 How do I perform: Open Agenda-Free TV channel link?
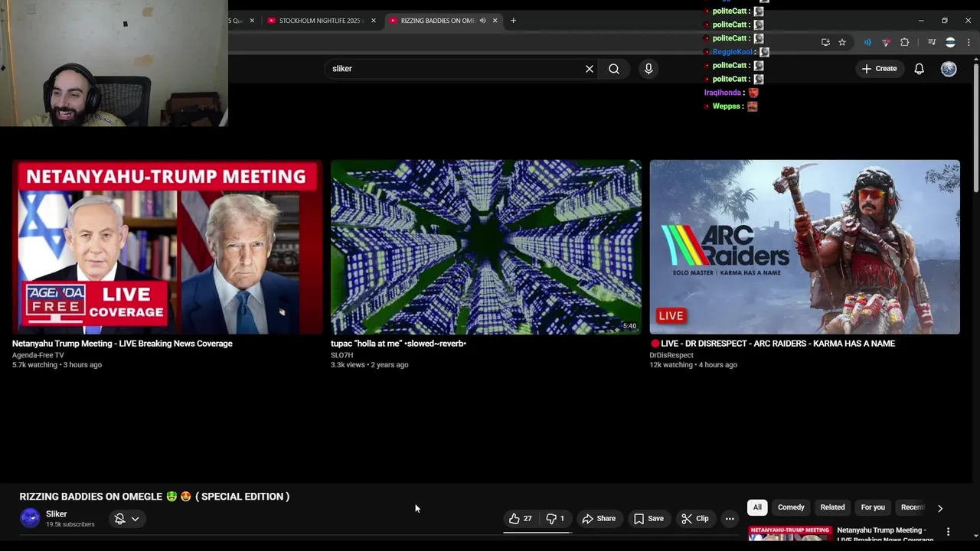point(38,355)
